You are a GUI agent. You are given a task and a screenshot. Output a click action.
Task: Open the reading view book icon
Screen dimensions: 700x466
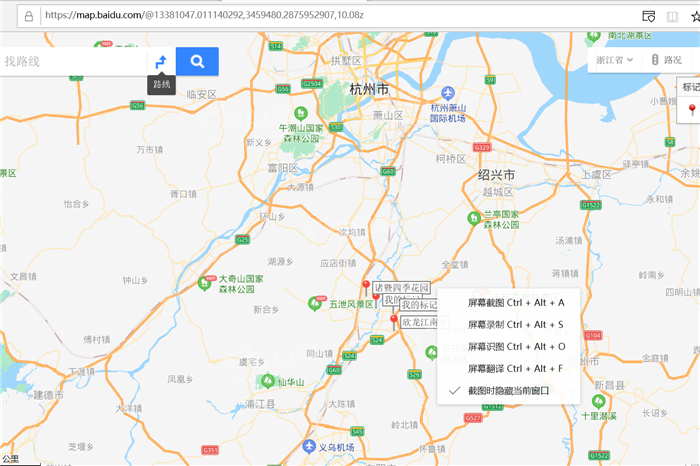click(x=672, y=17)
